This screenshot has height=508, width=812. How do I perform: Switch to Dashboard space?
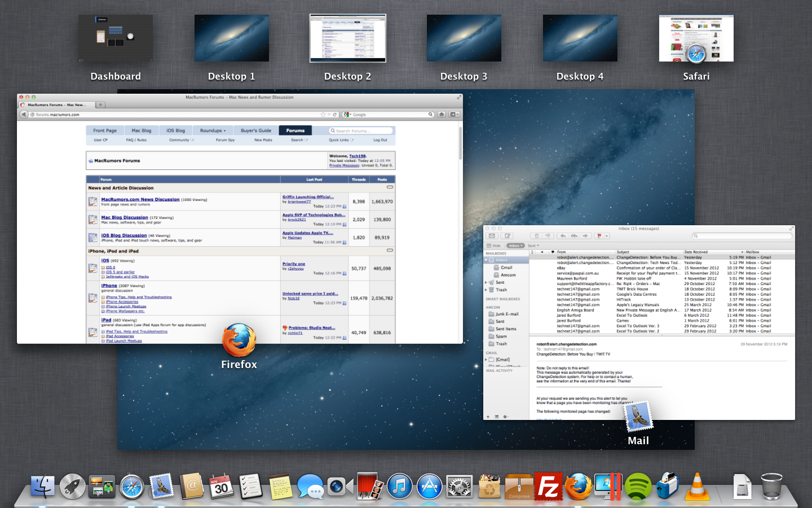tap(116, 38)
